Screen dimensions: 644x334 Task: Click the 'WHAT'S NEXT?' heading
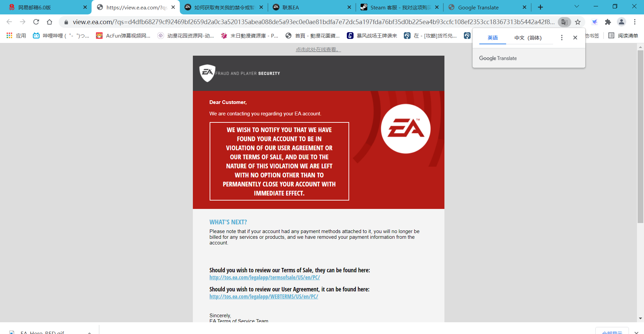coord(228,222)
